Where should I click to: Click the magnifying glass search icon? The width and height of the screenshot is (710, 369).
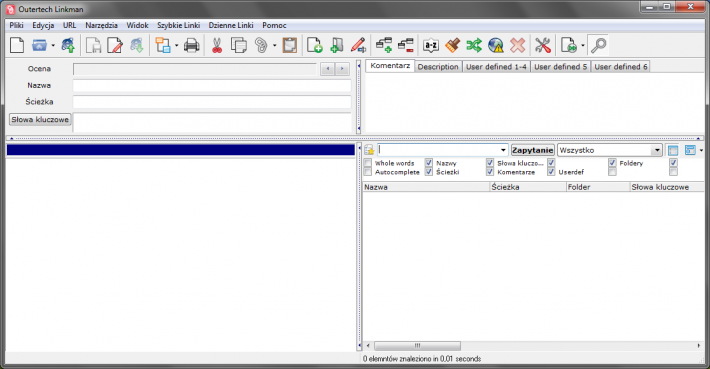coord(599,45)
